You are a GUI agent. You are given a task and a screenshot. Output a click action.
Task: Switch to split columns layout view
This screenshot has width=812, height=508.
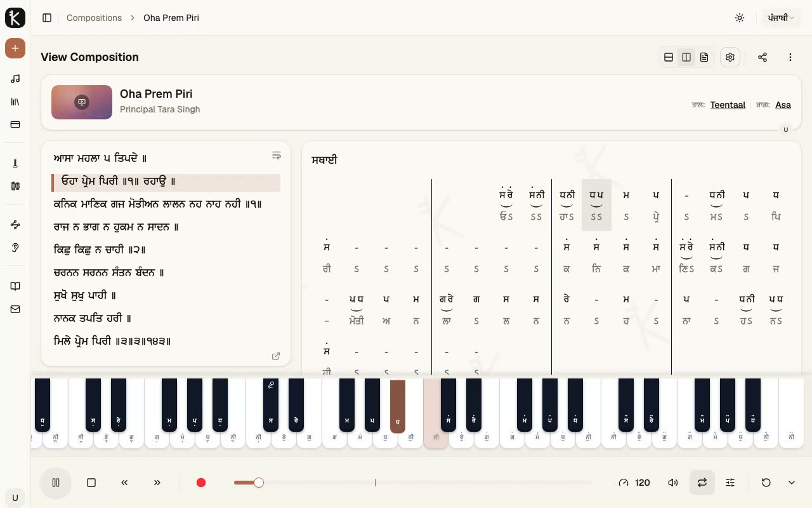pyautogui.click(x=686, y=57)
